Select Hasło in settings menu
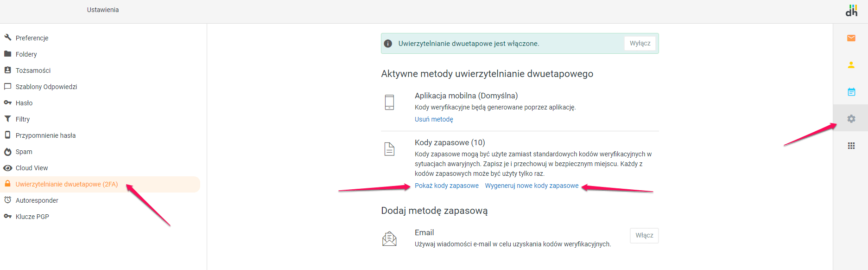The width and height of the screenshot is (868, 270). point(24,103)
